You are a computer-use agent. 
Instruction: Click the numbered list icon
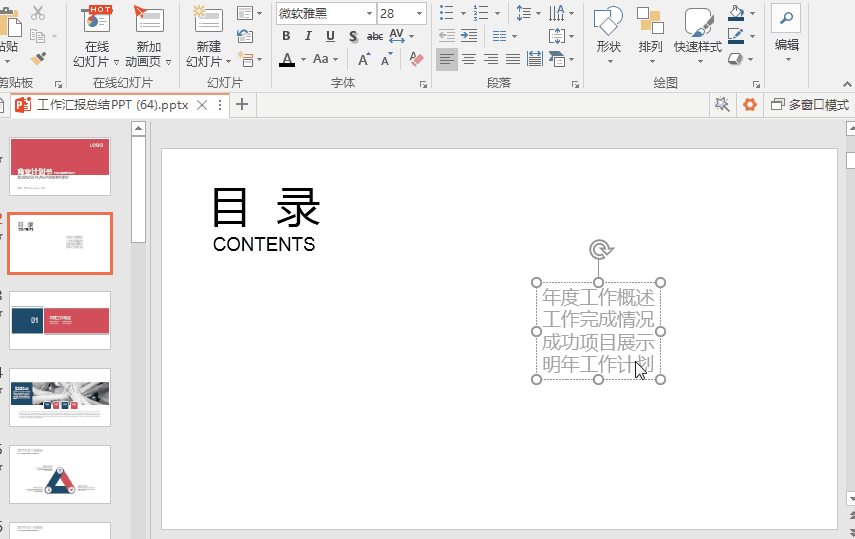click(481, 13)
